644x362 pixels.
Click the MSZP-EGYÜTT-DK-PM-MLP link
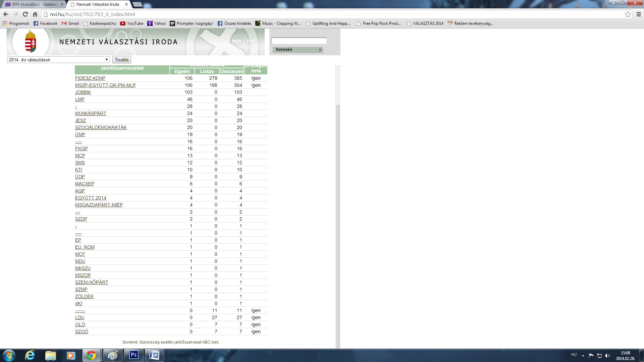pyautogui.click(x=105, y=85)
